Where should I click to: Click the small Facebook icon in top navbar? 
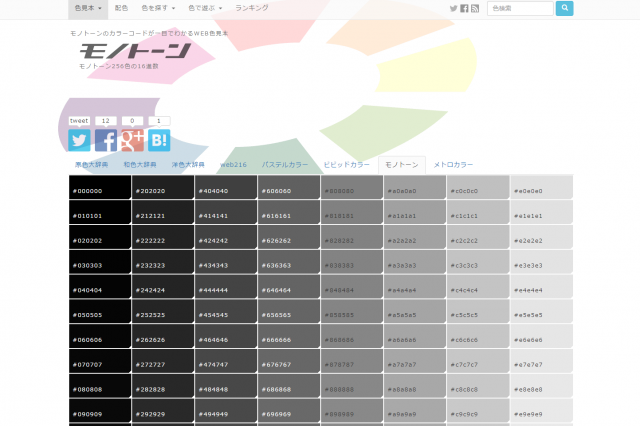pos(464,8)
